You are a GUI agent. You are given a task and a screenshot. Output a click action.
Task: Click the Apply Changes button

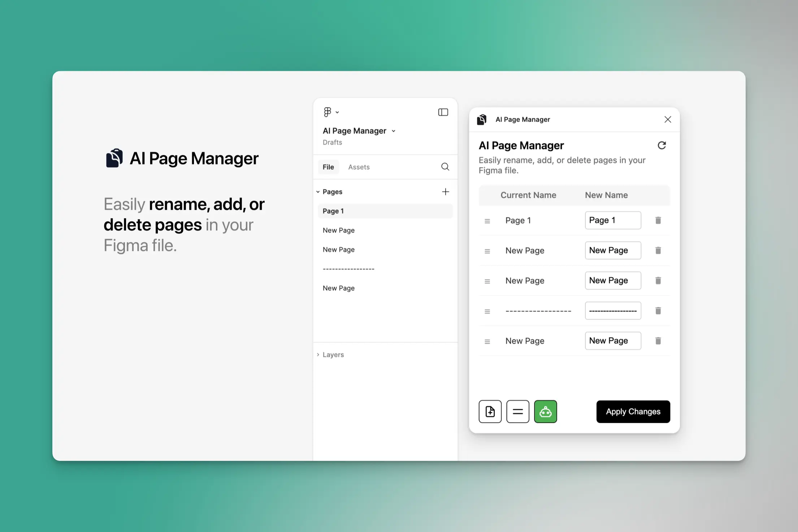point(633,411)
